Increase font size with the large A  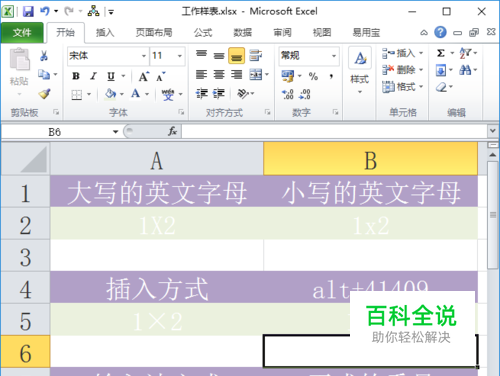[144, 77]
